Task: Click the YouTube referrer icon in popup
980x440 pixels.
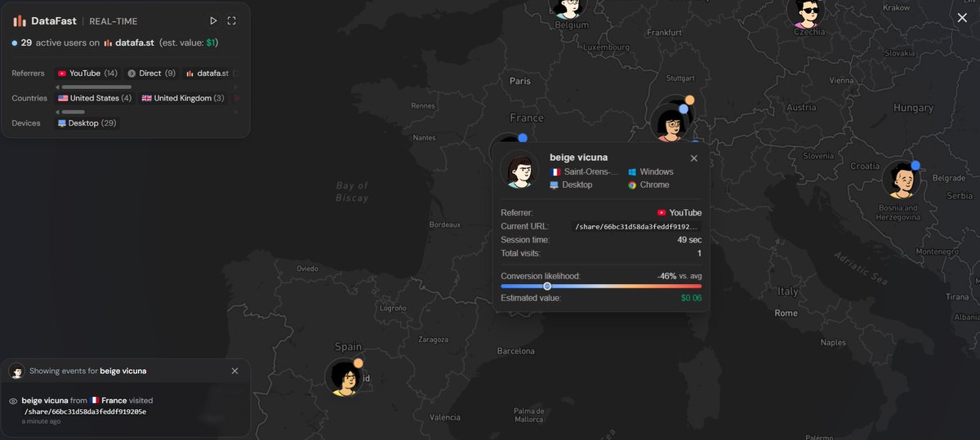Action: (x=661, y=213)
